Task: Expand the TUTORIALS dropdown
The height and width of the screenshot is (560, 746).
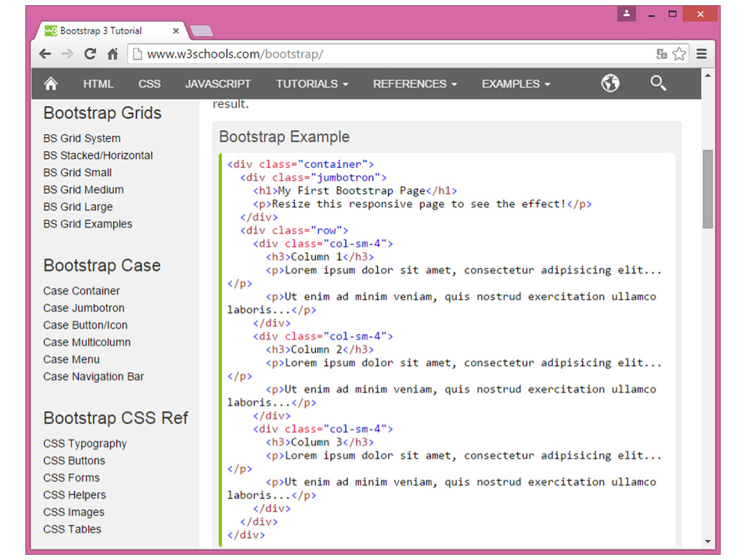Action: point(312,84)
